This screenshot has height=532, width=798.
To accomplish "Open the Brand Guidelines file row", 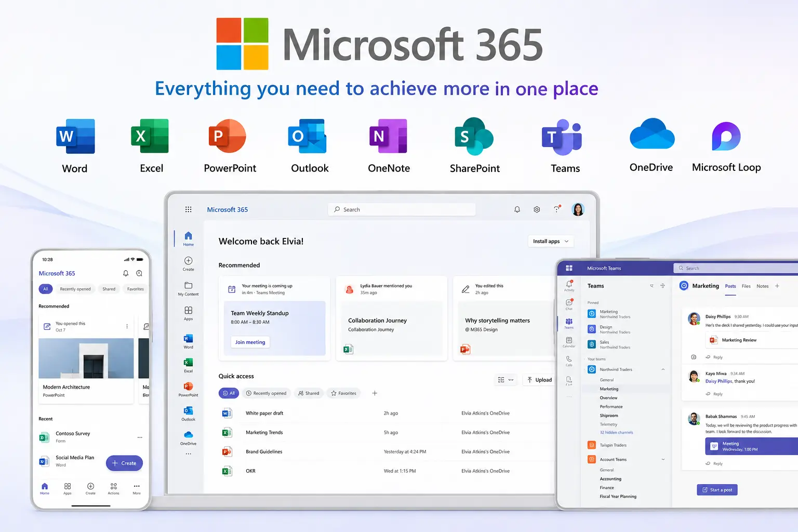I will tap(387, 451).
